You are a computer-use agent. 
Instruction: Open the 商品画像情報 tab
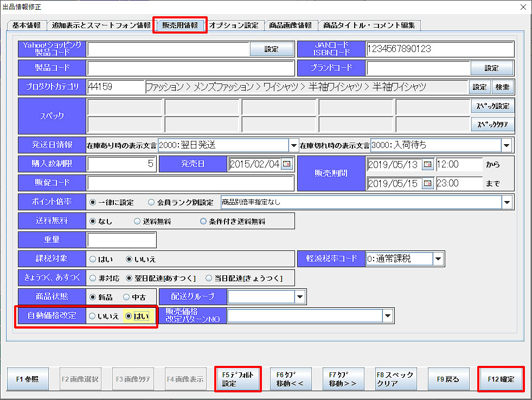[x=291, y=25]
